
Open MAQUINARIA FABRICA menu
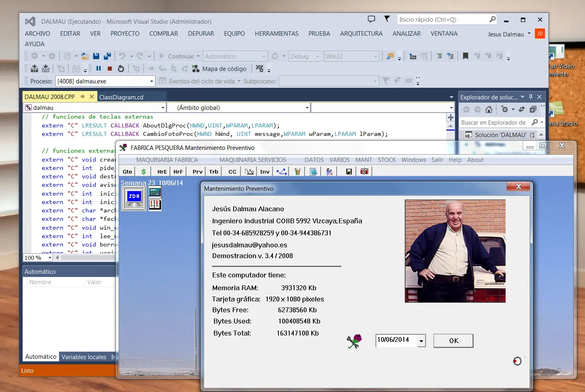coord(167,160)
